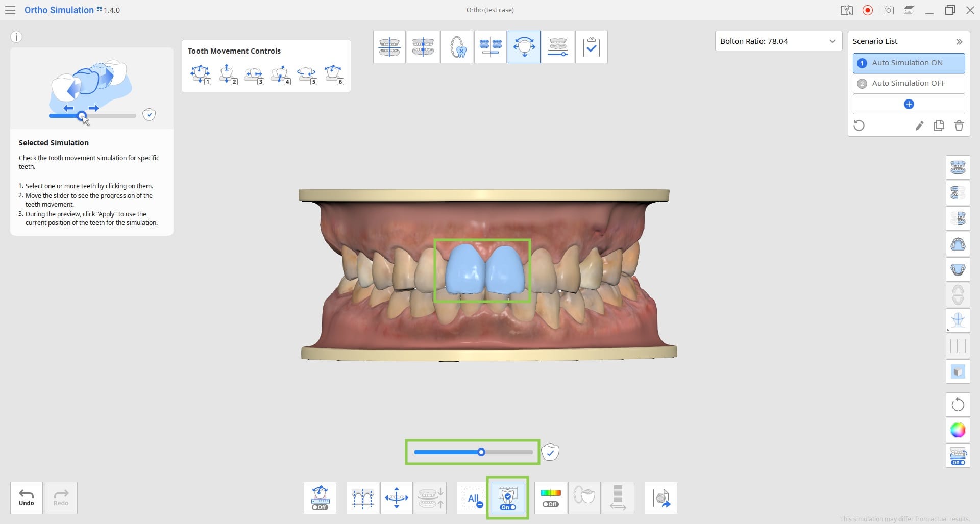980x524 pixels.
Task: Collapse the Scenario List panel
Action: click(x=959, y=41)
